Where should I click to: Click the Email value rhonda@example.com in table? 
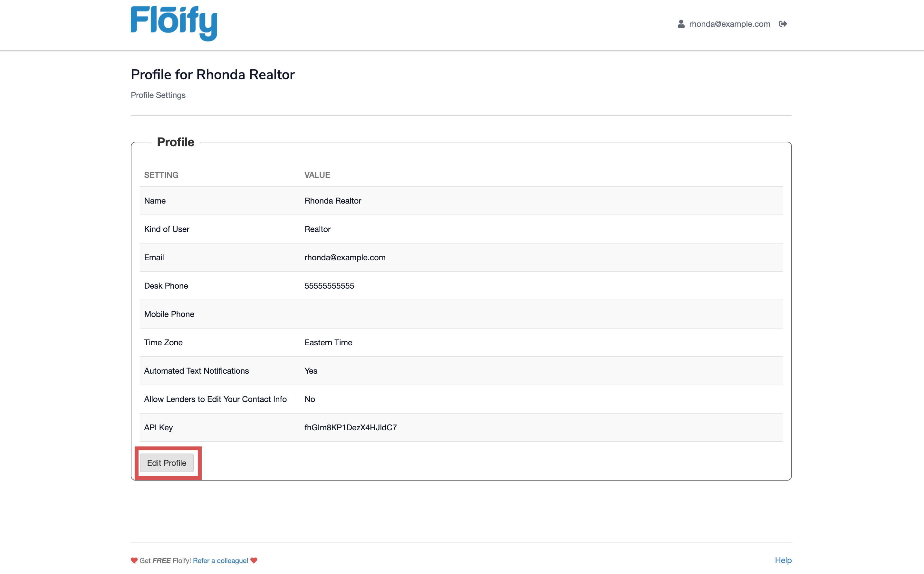pos(345,257)
